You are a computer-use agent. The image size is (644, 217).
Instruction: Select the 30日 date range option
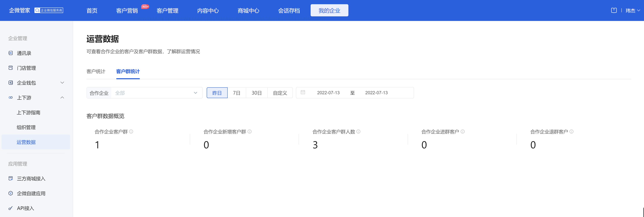[x=256, y=93]
